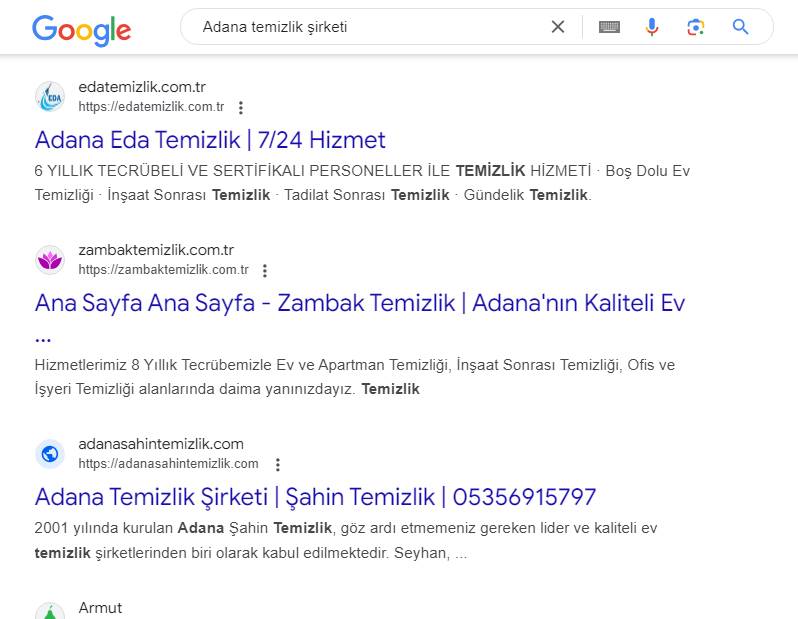Click the Armut result favicon
Viewport: 798px width, 619px height.
pyautogui.click(x=50, y=612)
